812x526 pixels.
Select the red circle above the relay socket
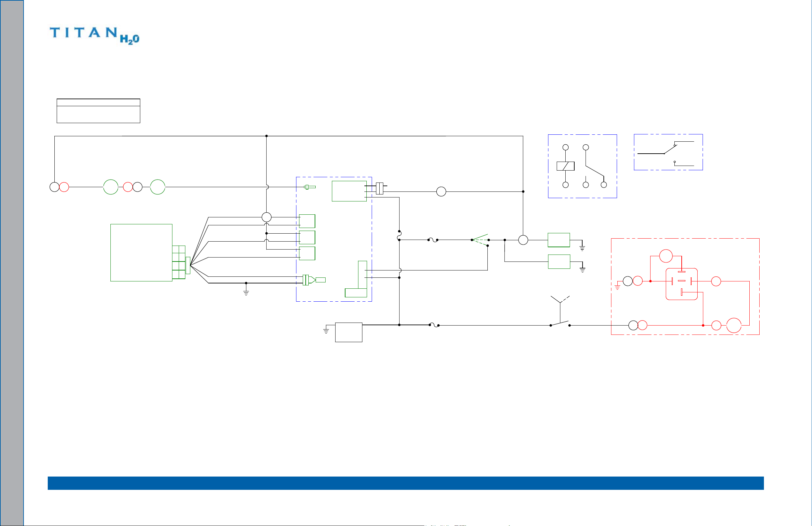pos(666,256)
